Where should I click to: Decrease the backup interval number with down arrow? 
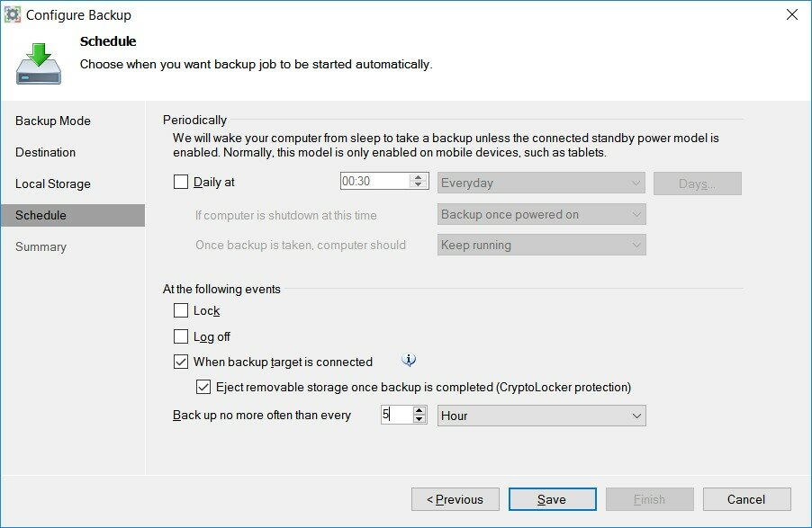click(420, 419)
